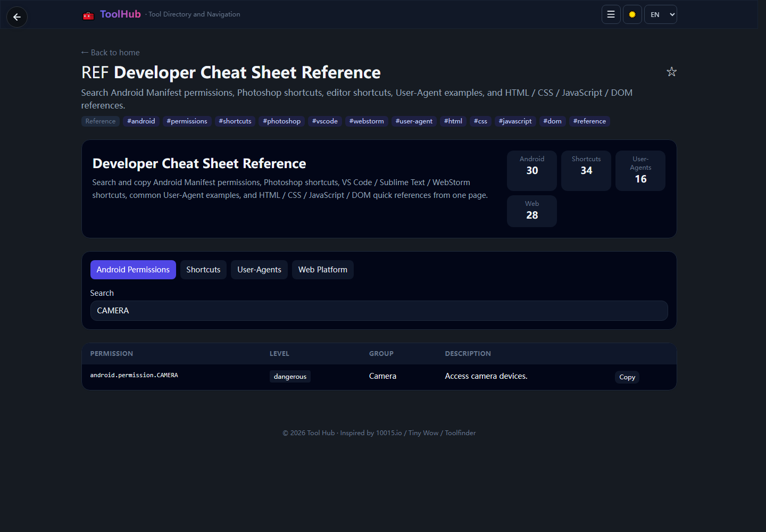Click the footer copyright text
Screen dimensions: 766x532
379,433
